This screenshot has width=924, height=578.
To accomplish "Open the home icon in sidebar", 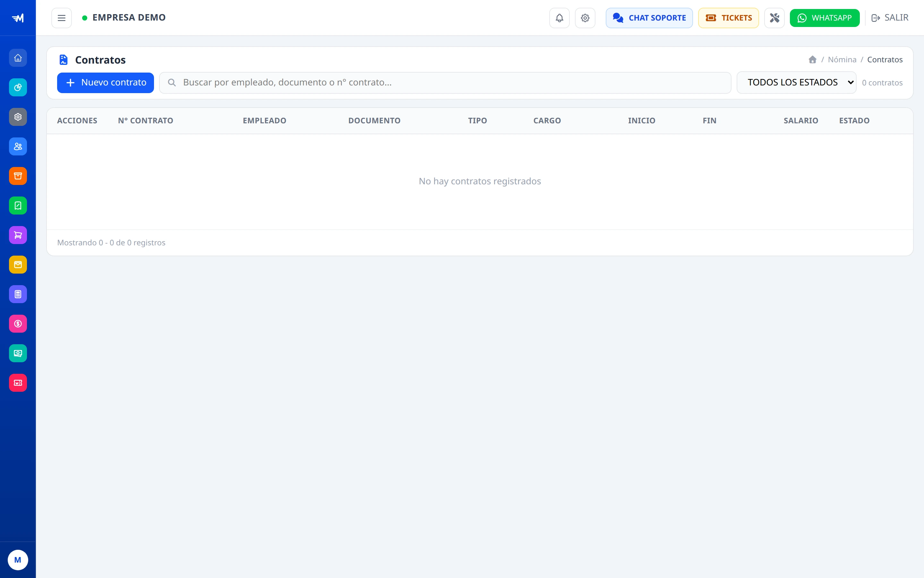I will click(x=18, y=58).
